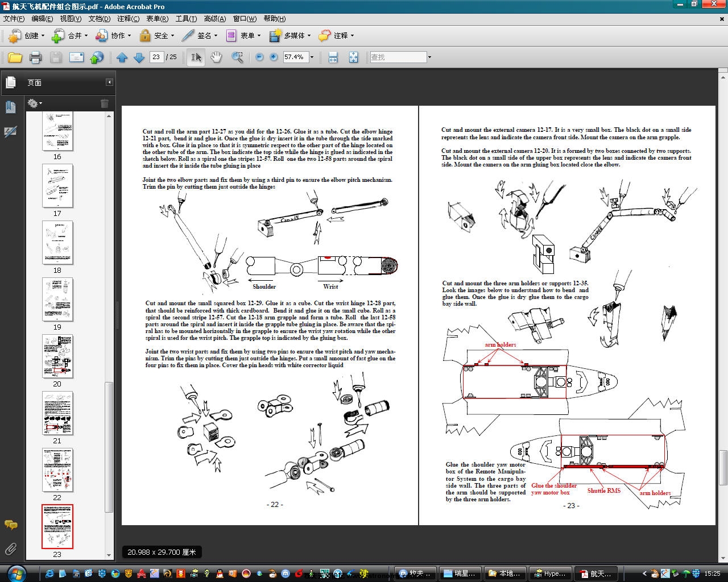Open the zoom percentage dropdown arrow
This screenshot has width=728, height=582.
pyautogui.click(x=312, y=57)
